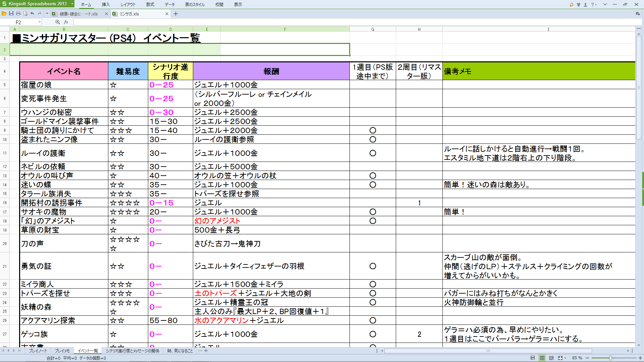This screenshot has height=362, width=644.
Task: Toggle Page Break Preview view button
Action: pyautogui.click(x=551, y=358)
